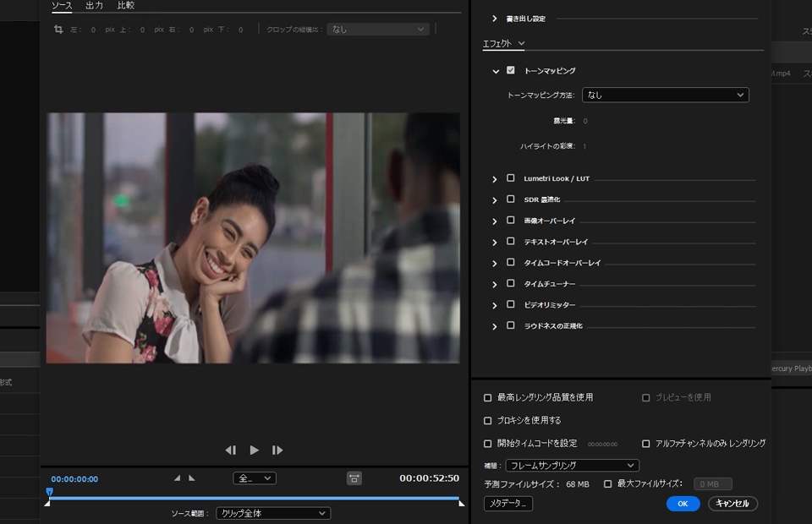The width and height of the screenshot is (812, 524).
Task: Enable the Lumetri Look / LUT checkbox
Action: (x=510, y=178)
